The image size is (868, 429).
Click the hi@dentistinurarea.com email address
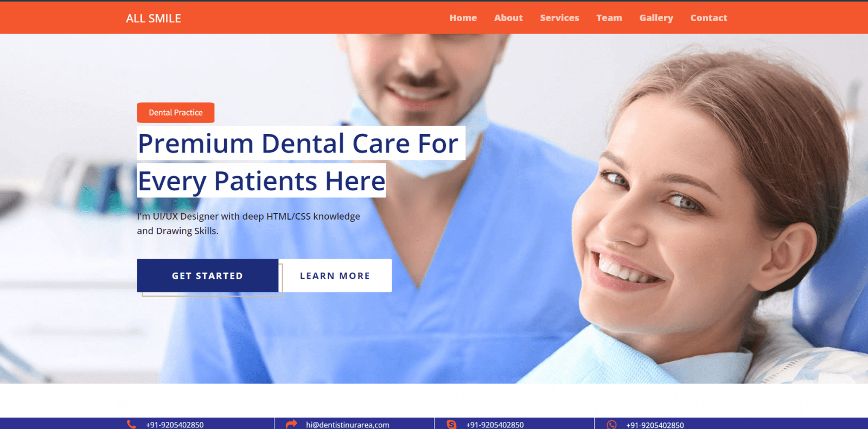click(347, 425)
